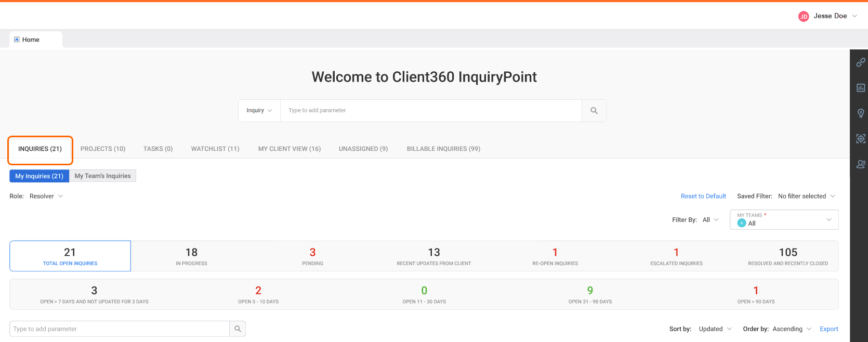The image size is (868, 342).
Task: Open the Saved Filter dropdown
Action: [807, 196]
